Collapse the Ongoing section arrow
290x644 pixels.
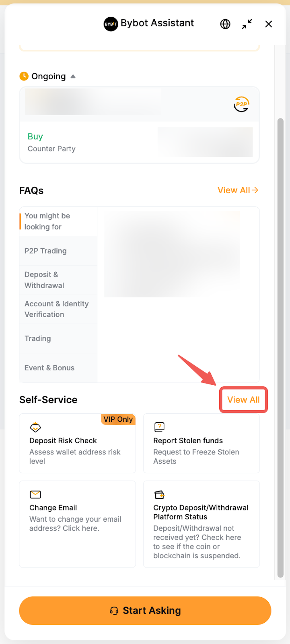(73, 76)
